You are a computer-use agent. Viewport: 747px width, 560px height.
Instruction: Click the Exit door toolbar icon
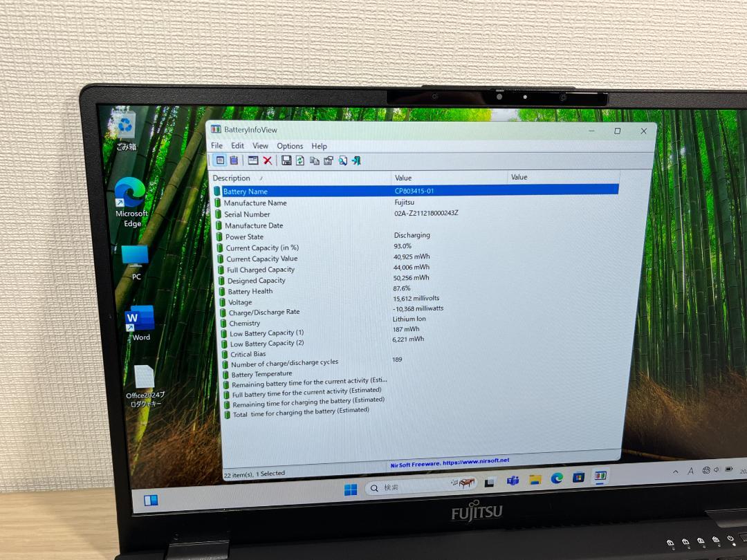coord(356,160)
